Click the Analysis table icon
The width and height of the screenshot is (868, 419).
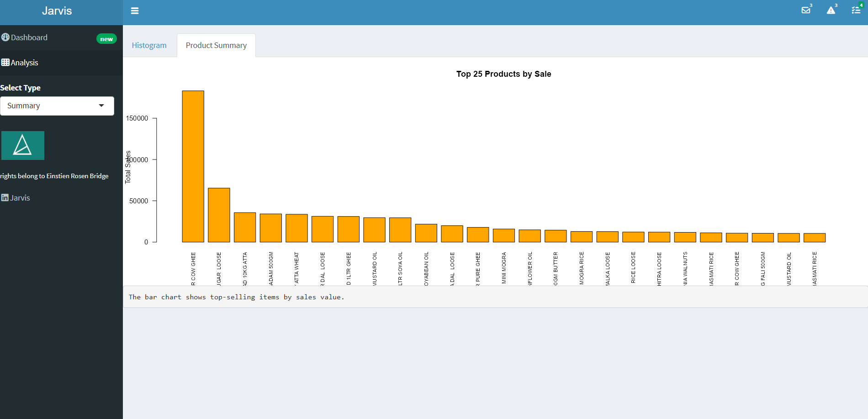[5, 63]
